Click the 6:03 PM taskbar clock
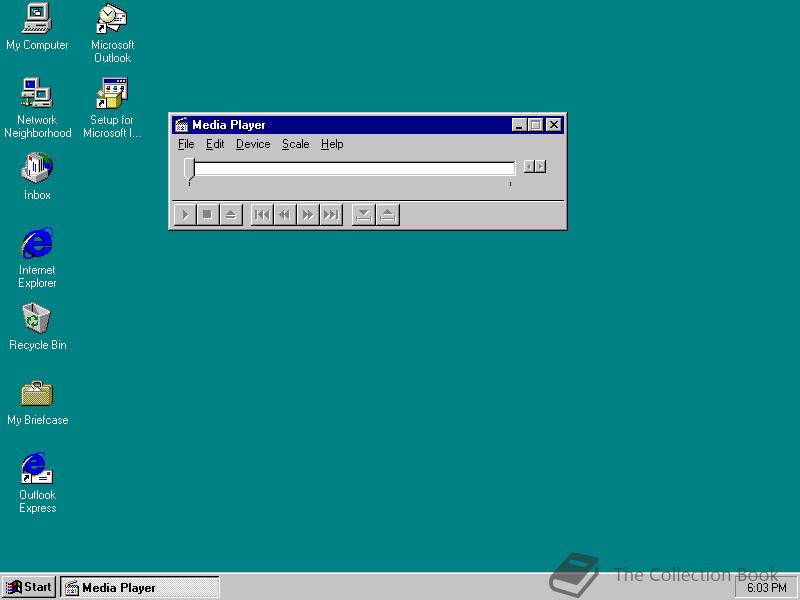 coord(766,588)
